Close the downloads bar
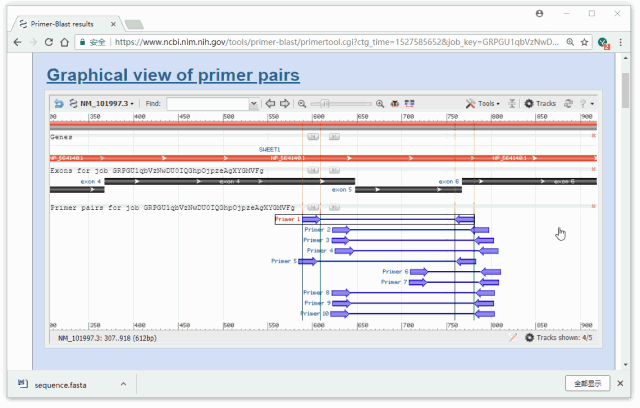The image size is (640, 408). tap(620, 384)
